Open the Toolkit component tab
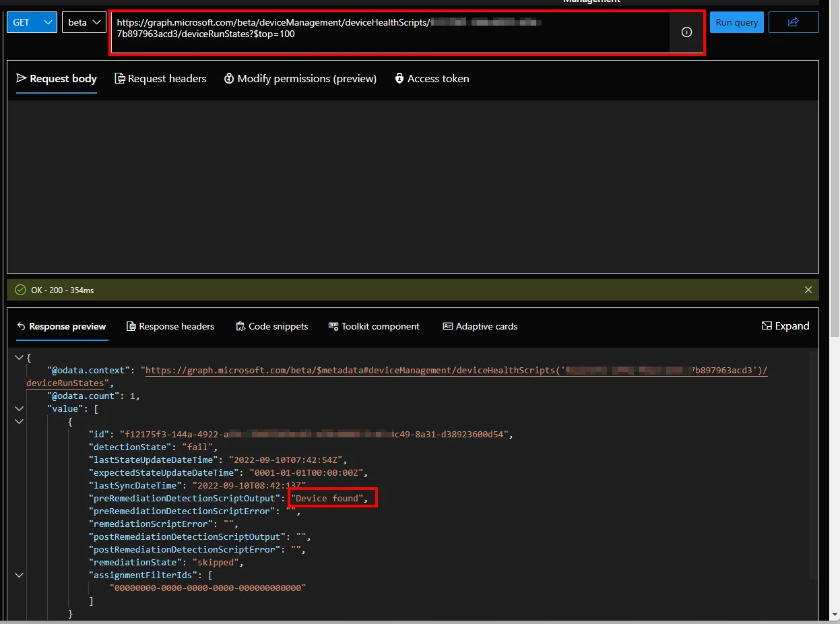The height and width of the screenshot is (624, 840). (x=374, y=326)
